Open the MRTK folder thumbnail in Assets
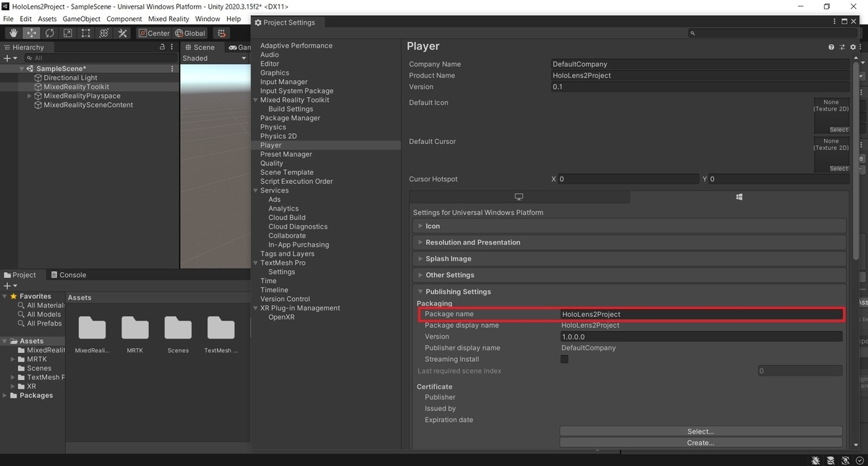 pyautogui.click(x=135, y=329)
